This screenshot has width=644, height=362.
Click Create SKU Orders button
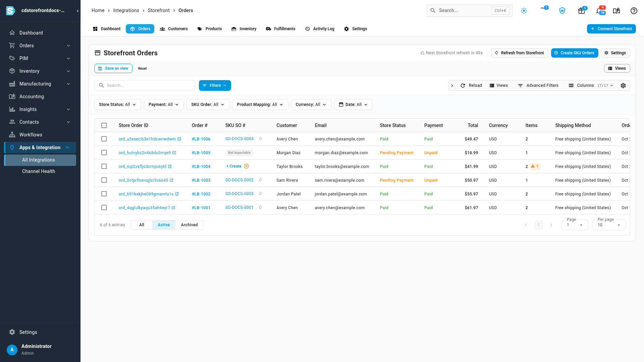574,53
